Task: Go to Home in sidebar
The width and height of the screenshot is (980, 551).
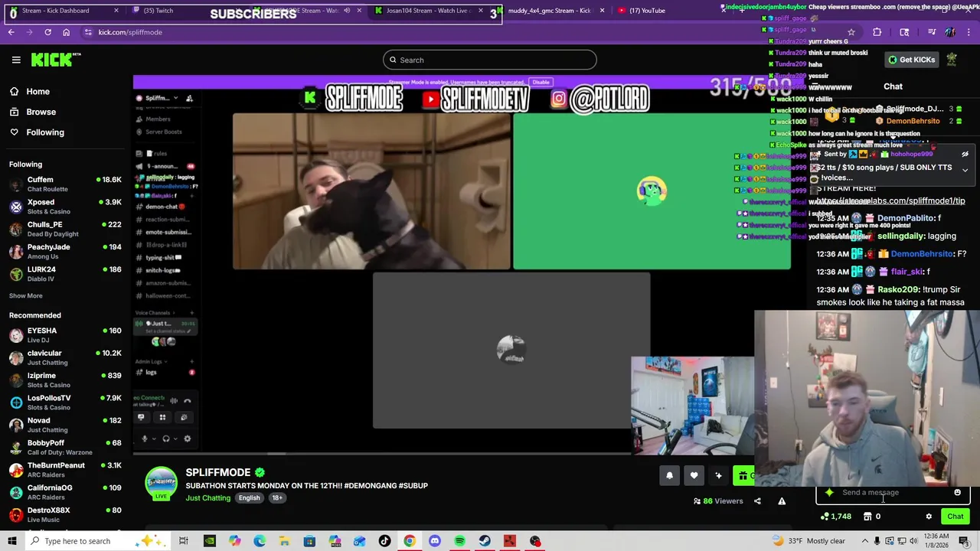Action: point(38,92)
